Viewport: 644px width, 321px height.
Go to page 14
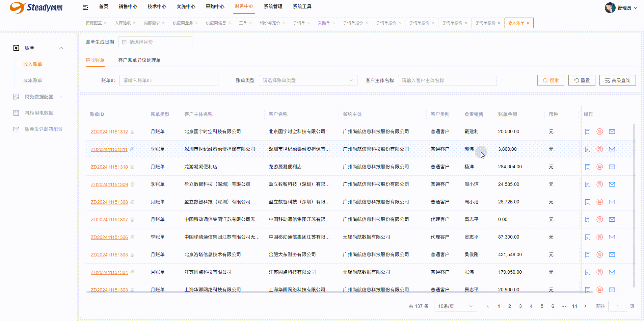tap(574, 306)
